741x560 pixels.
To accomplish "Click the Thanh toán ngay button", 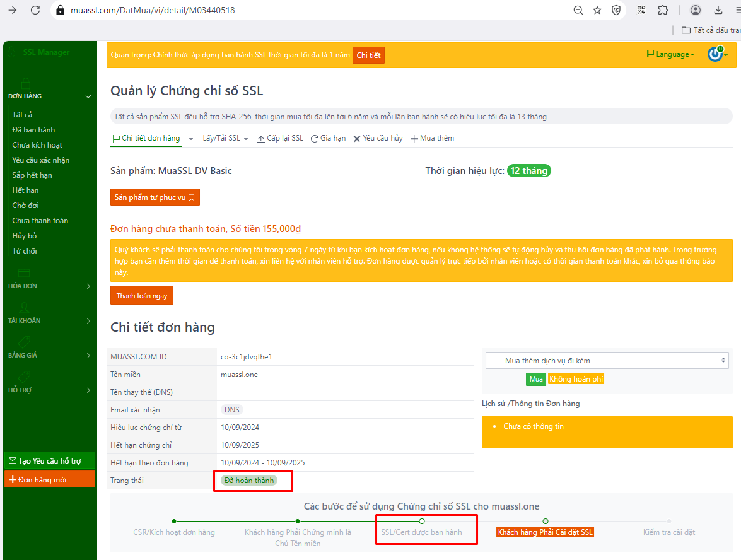I will [x=142, y=296].
